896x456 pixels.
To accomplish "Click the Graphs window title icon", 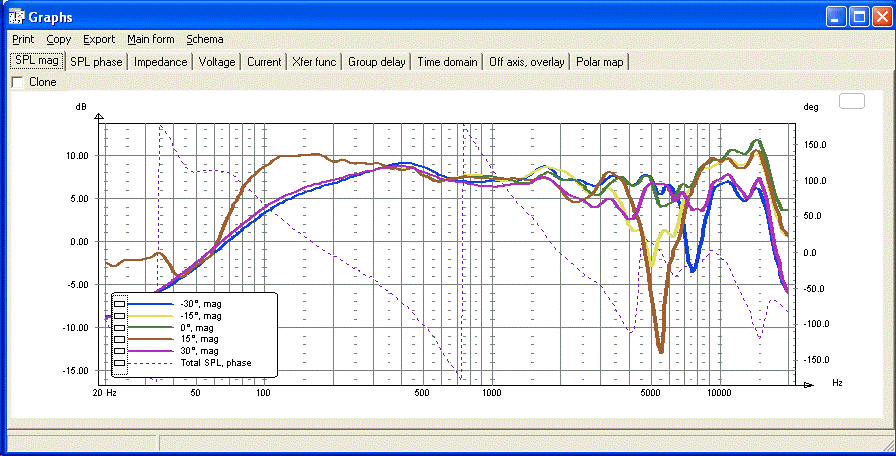I will [15, 17].
